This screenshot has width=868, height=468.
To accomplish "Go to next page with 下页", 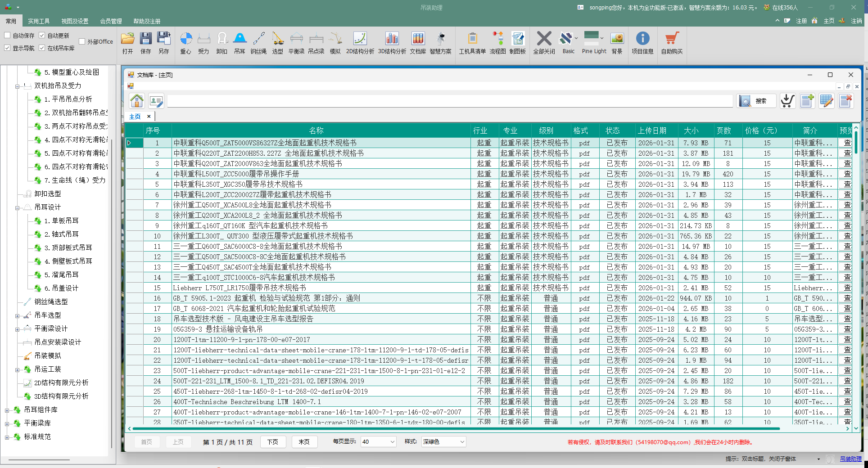I will click(x=273, y=442).
